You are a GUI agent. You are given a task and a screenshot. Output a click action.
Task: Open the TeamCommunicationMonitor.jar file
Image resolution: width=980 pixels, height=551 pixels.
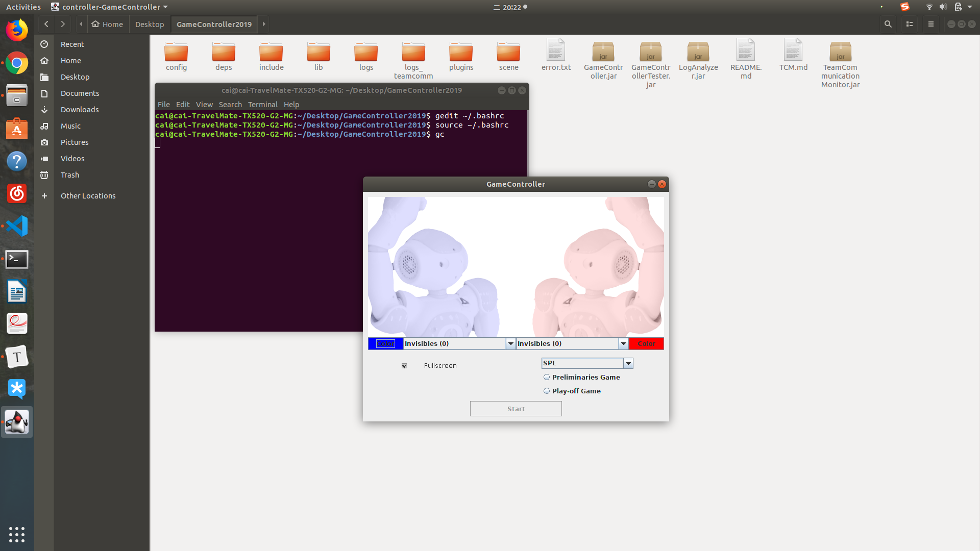tap(840, 52)
